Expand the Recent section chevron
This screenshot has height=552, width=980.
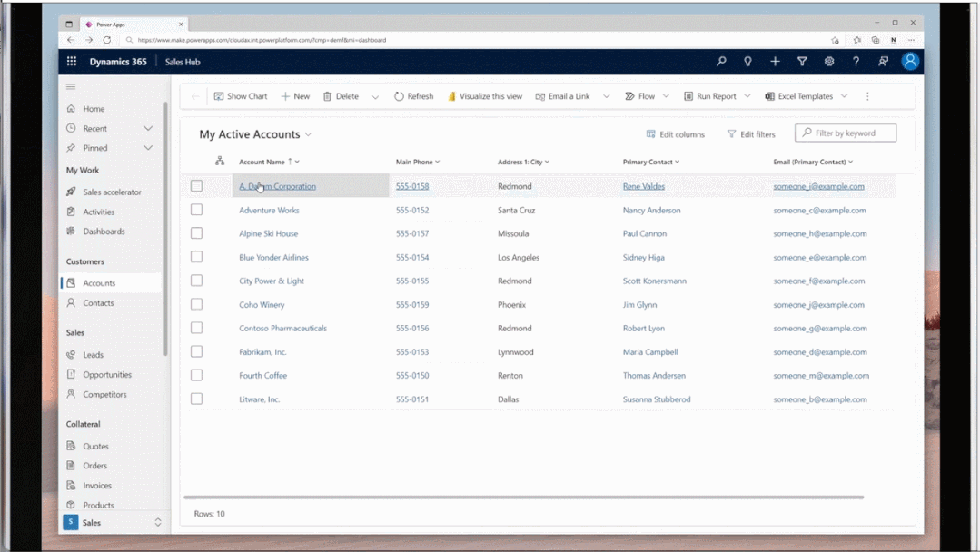pyautogui.click(x=148, y=128)
